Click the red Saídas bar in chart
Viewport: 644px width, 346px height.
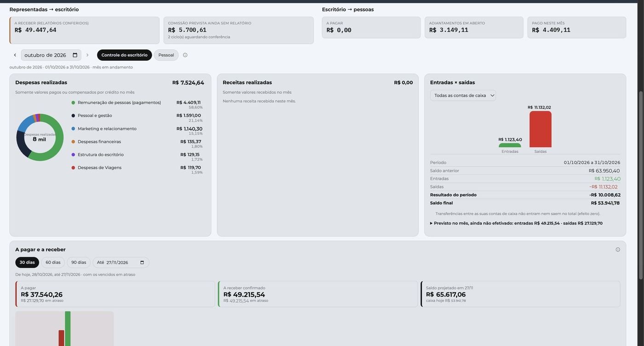(540, 129)
